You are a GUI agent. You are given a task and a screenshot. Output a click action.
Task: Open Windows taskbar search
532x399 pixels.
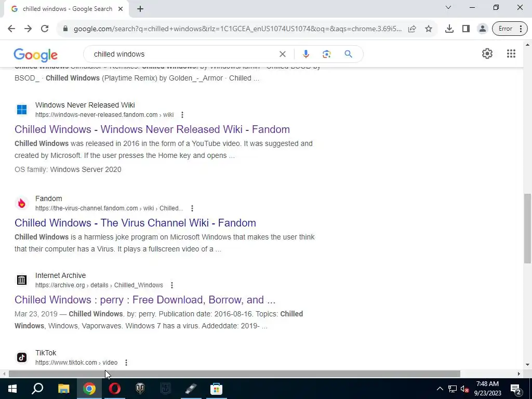click(37, 389)
